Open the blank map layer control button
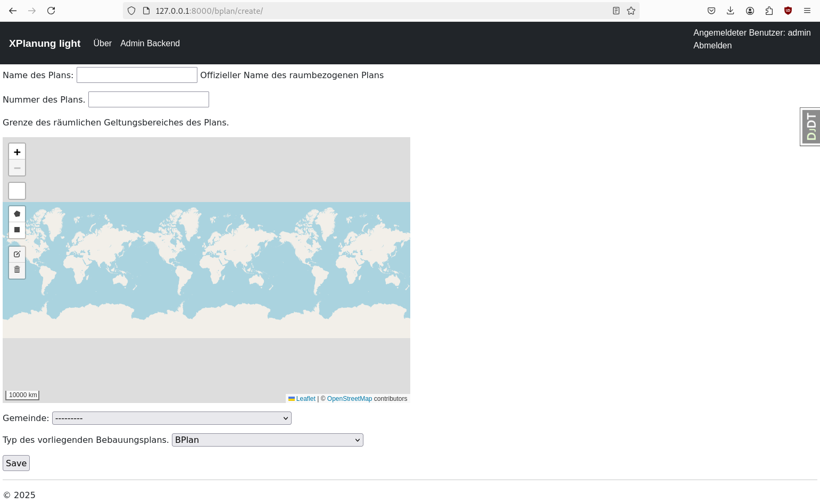The width and height of the screenshot is (820, 504). click(x=17, y=191)
